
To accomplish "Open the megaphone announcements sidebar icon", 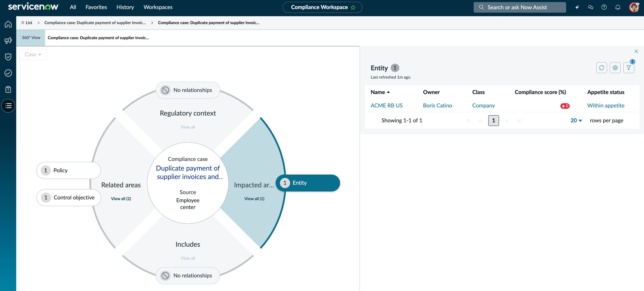I will tap(8, 41).
